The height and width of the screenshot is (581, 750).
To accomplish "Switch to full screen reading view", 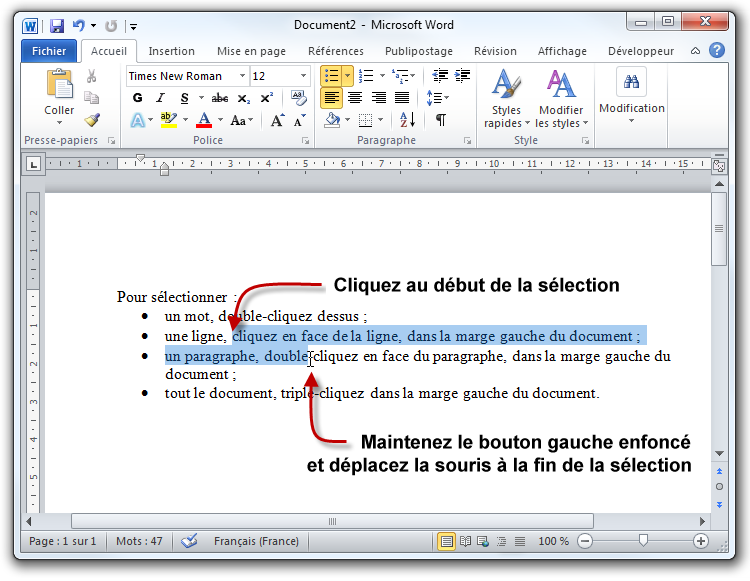I will click(x=465, y=541).
